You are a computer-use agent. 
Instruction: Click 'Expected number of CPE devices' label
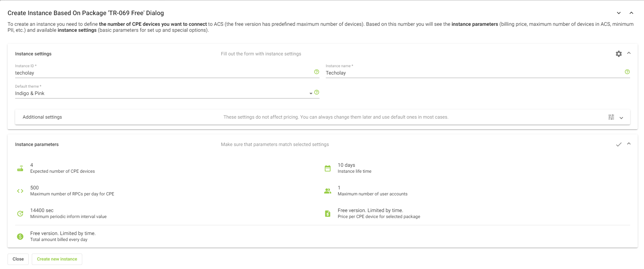pos(62,171)
